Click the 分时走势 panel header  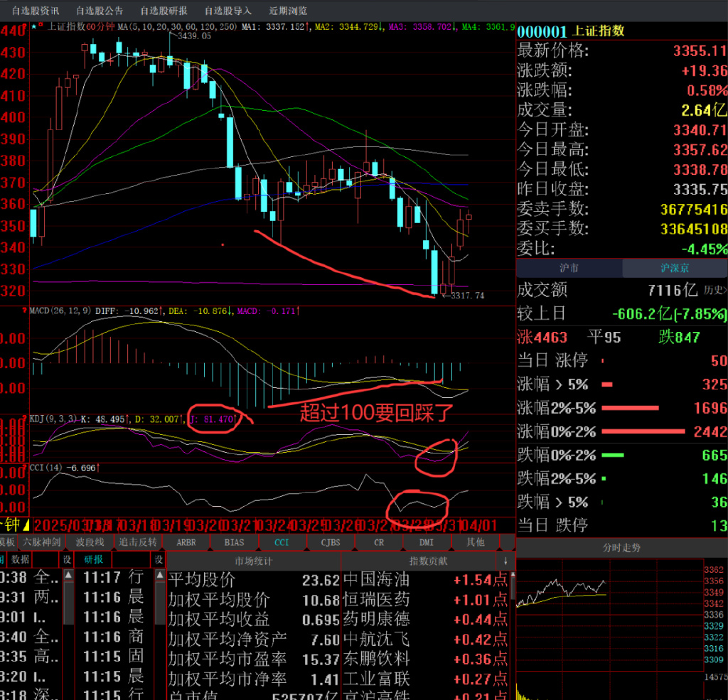(621, 548)
